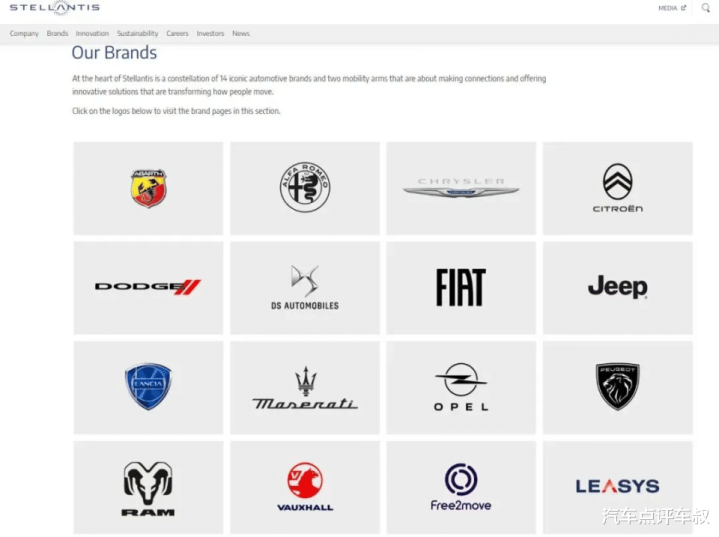Click the Dodge logo tile
The image size is (719, 537).
coord(148,288)
